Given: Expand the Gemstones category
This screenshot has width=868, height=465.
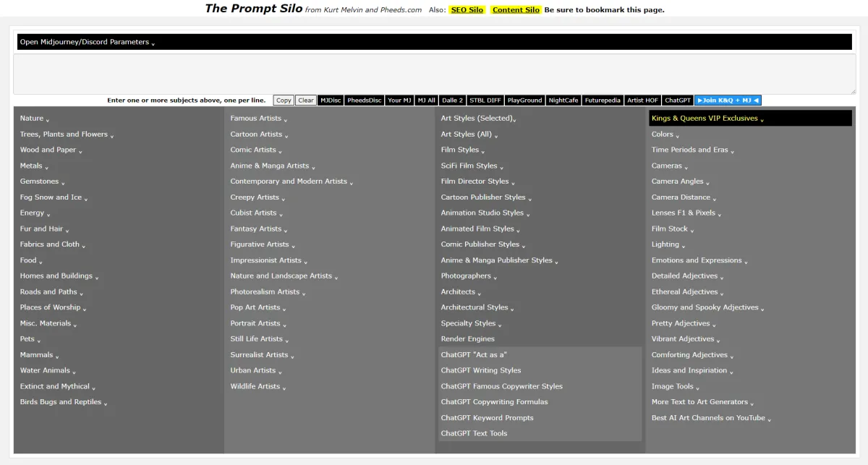Looking at the screenshot, I should 42,182.
